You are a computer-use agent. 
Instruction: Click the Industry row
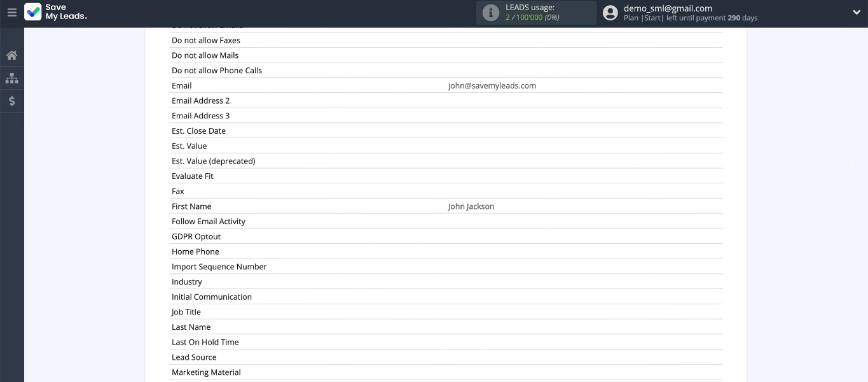click(445, 282)
